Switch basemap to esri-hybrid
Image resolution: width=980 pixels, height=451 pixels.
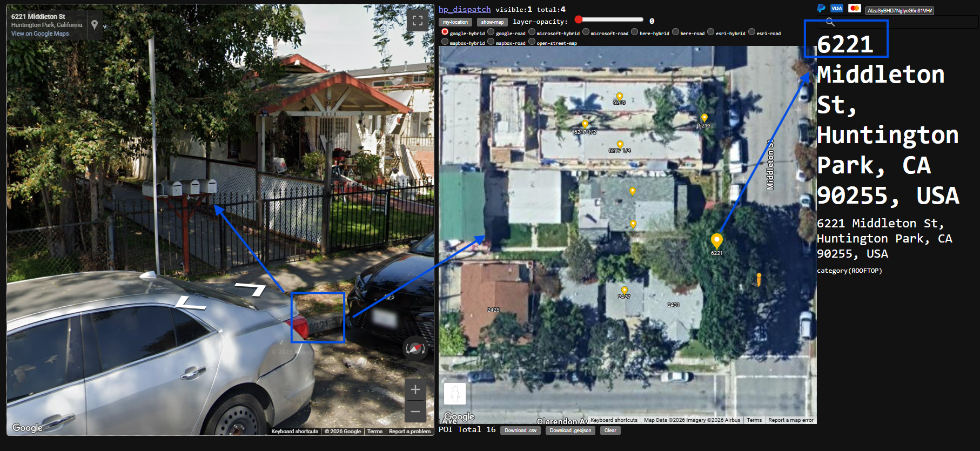tap(711, 32)
